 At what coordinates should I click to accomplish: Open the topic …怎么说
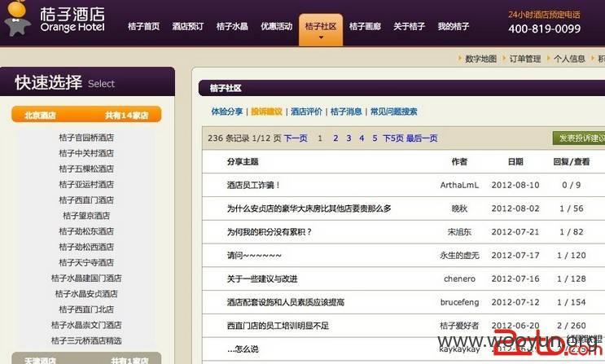[x=243, y=349]
